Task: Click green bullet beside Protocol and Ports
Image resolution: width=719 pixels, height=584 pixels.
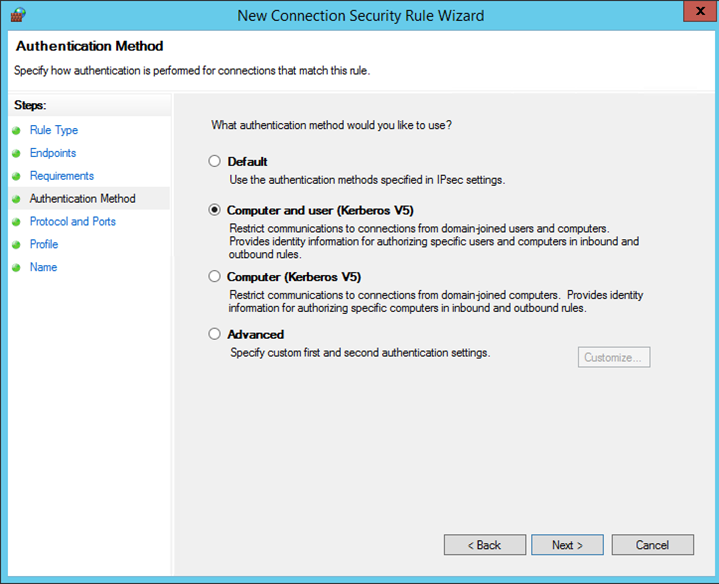Action: (17, 222)
